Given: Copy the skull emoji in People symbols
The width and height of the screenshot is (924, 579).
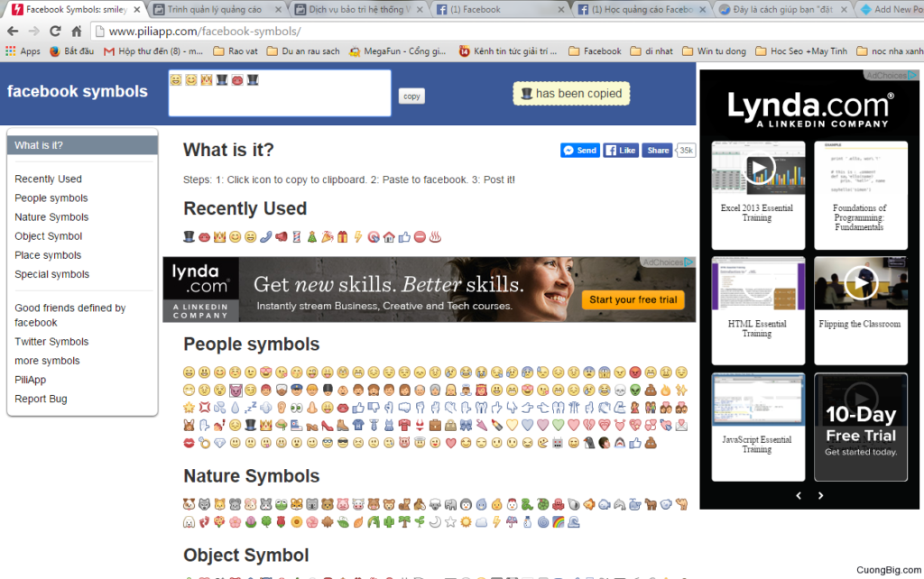Looking at the screenshot, I should (x=619, y=390).
